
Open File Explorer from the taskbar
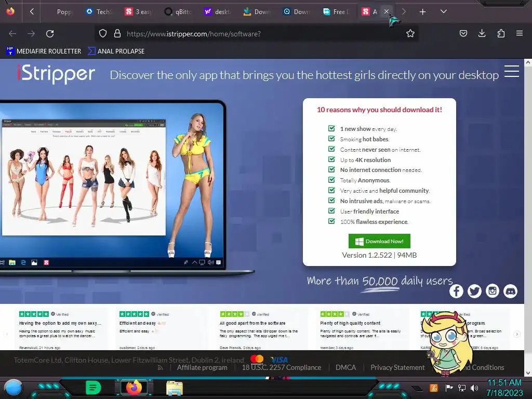(175, 388)
